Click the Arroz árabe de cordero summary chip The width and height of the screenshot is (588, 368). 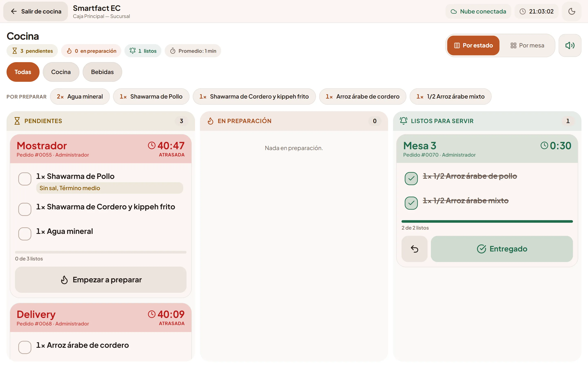pyautogui.click(x=363, y=97)
